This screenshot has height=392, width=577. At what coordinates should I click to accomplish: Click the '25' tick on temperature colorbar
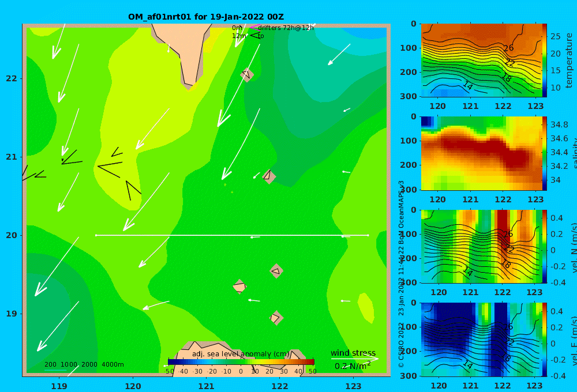[x=556, y=36]
